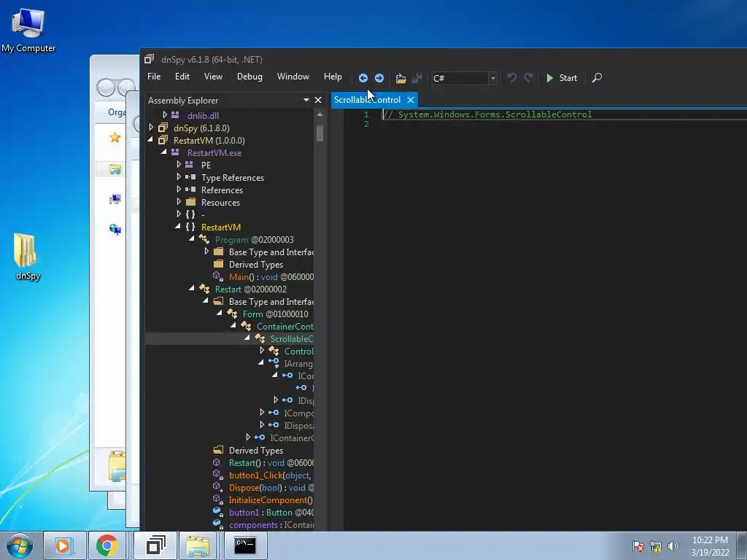Open the My Computer desktop icon
The image size is (747, 560).
coord(28,29)
